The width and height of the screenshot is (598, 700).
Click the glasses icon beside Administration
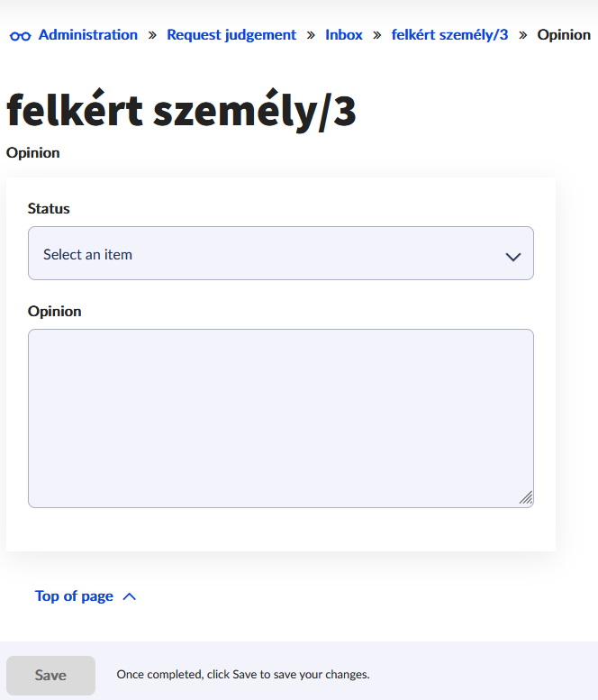pos(20,36)
